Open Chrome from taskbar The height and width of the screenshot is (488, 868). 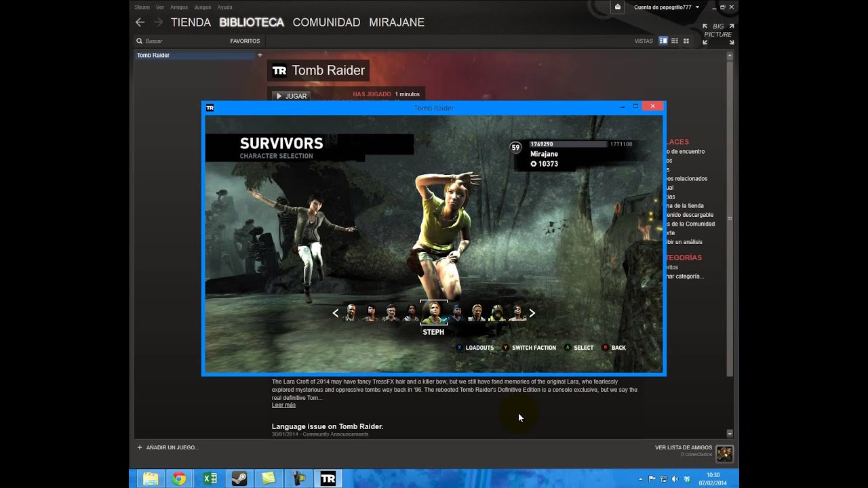[179, 479]
